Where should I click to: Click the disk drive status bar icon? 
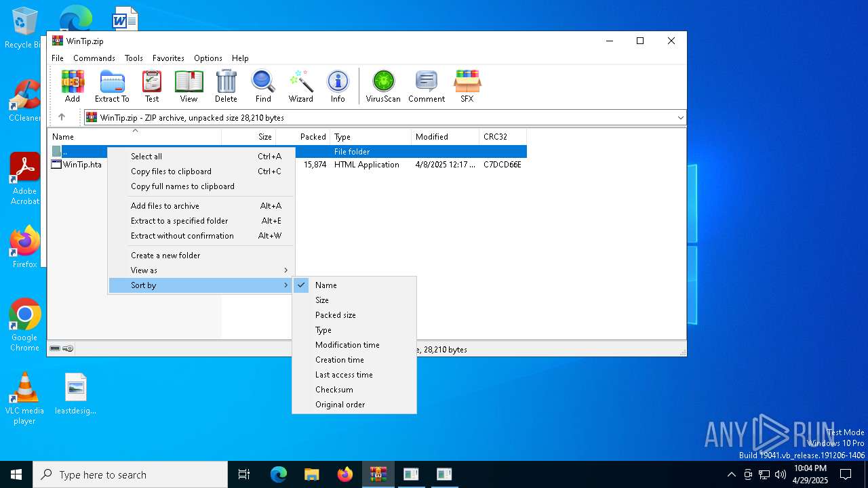point(55,348)
